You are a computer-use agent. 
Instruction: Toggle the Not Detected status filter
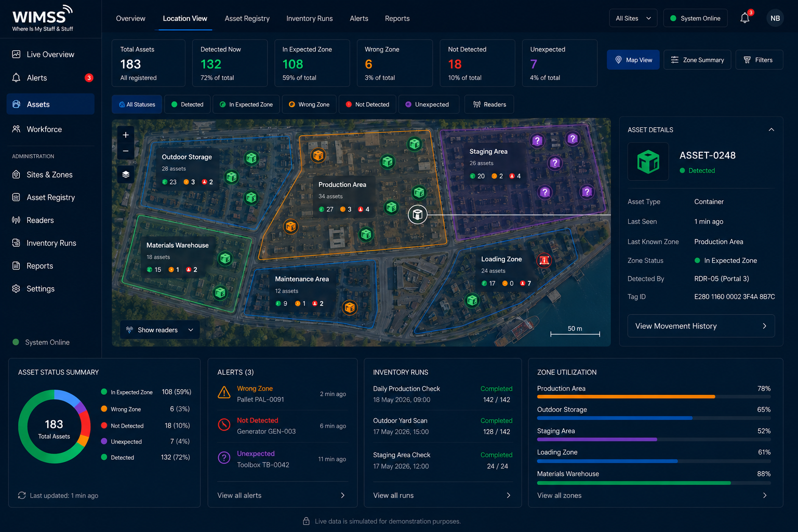click(x=367, y=104)
